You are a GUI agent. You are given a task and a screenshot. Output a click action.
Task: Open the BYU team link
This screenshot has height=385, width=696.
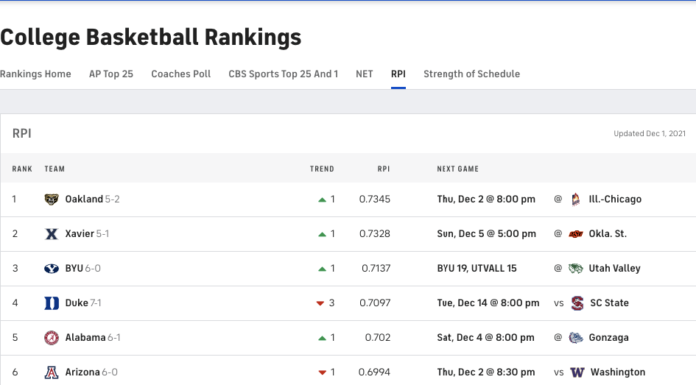[74, 269]
